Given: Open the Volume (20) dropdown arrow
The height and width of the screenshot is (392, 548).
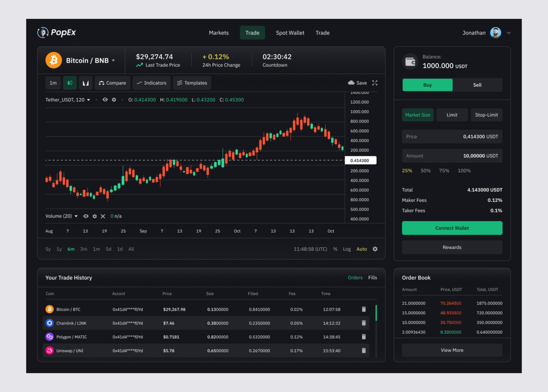Looking at the screenshot, I should tap(76, 216).
